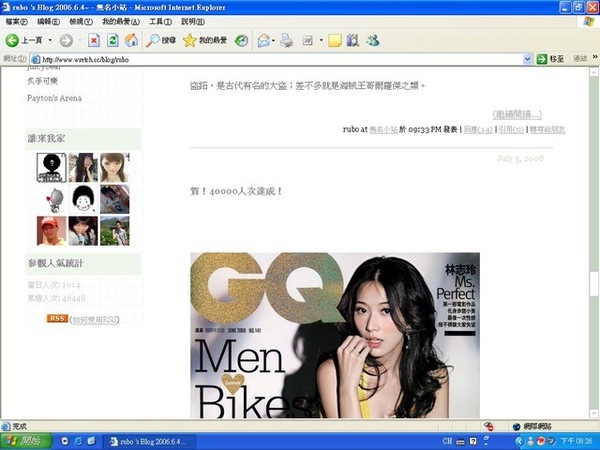
Task: Expand the Mail icon dropdown arrow
Action: tap(273, 40)
